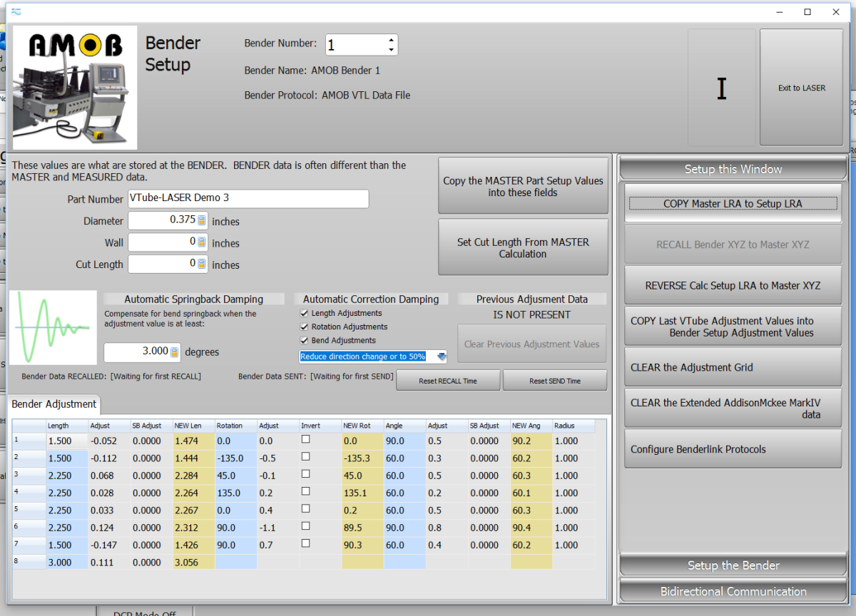856x616 pixels.
Task: Open calculator icon in springback degrees field
Action: 174,351
